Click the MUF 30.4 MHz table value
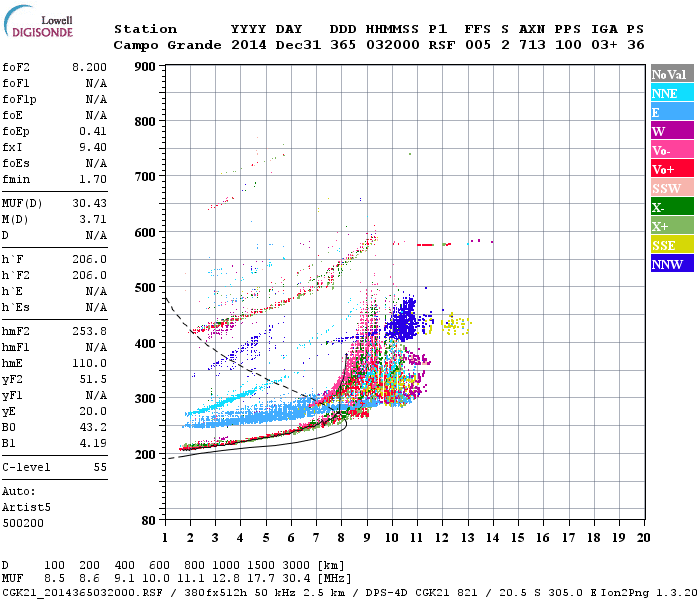Viewport: 700px width, 600px height. [x=296, y=578]
